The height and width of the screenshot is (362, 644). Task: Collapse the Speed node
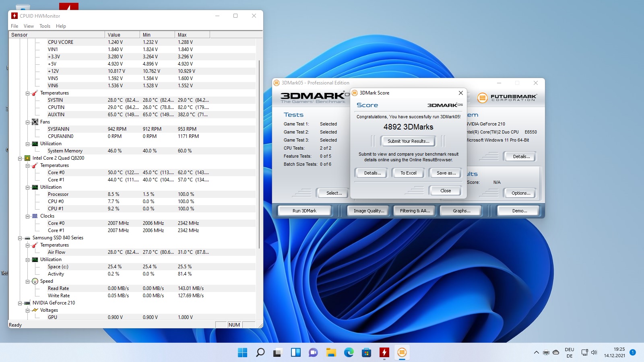27,281
